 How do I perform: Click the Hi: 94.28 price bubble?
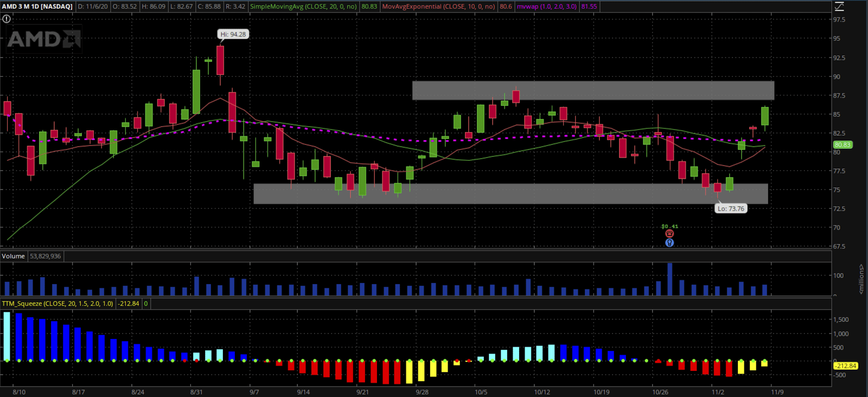pos(233,34)
